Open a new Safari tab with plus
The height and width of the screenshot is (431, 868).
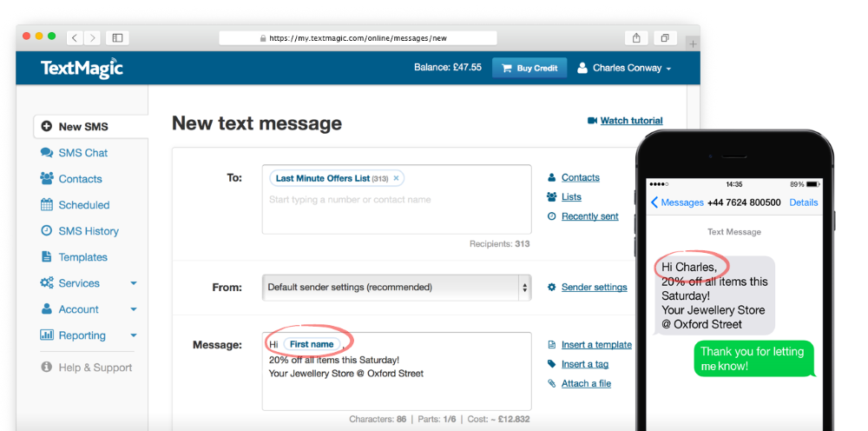693,43
